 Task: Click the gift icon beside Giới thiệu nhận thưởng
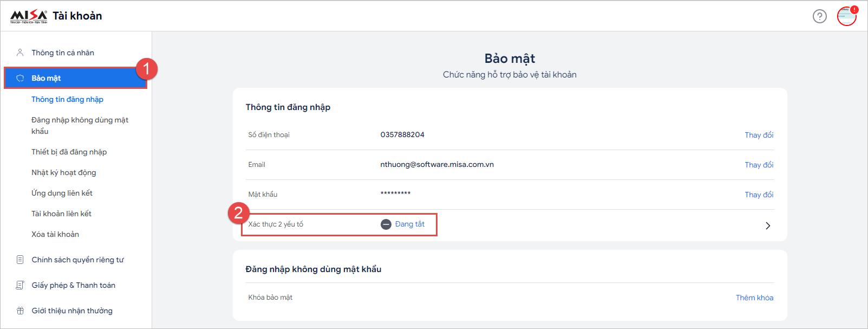[x=20, y=311]
